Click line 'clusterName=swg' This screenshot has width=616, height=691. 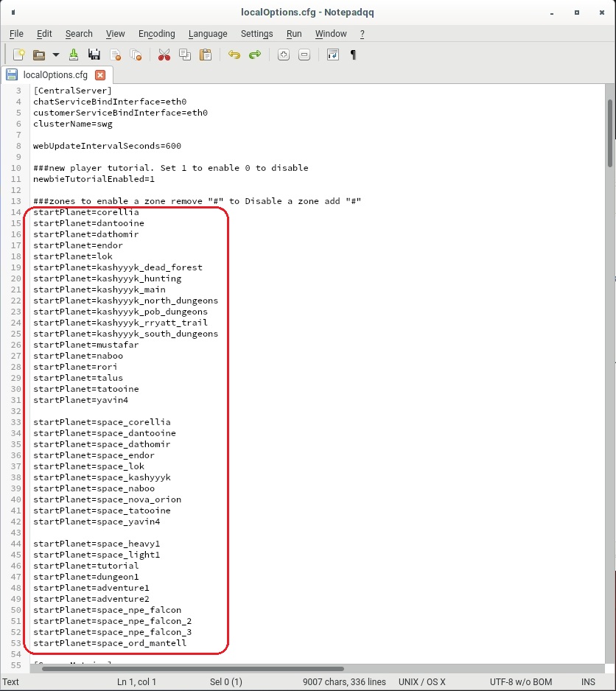(73, 124)
